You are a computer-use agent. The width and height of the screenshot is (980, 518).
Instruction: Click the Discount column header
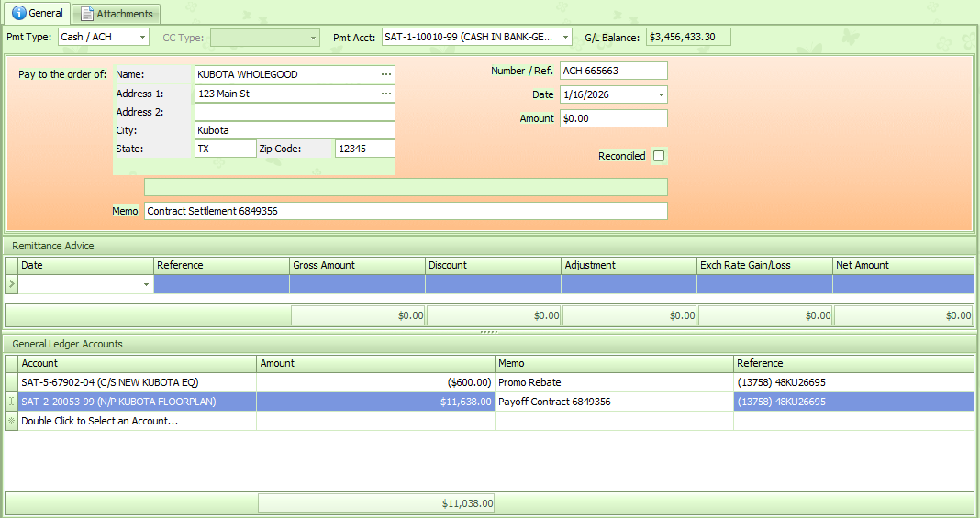click(493, 265)
